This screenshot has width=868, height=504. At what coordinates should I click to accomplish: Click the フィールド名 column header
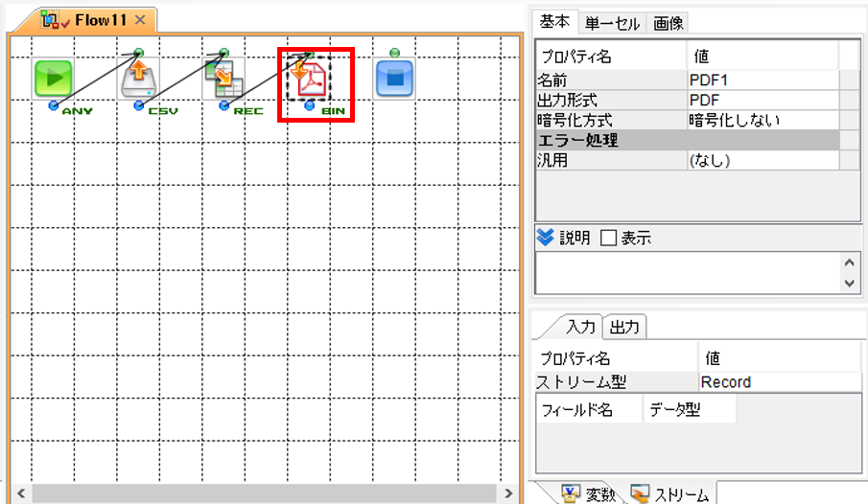pyautogui.click(x=589, y=409)
